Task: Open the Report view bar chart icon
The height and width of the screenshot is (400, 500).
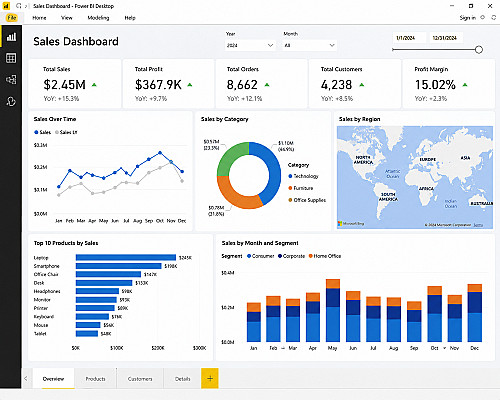Action: tap(11, 37)
